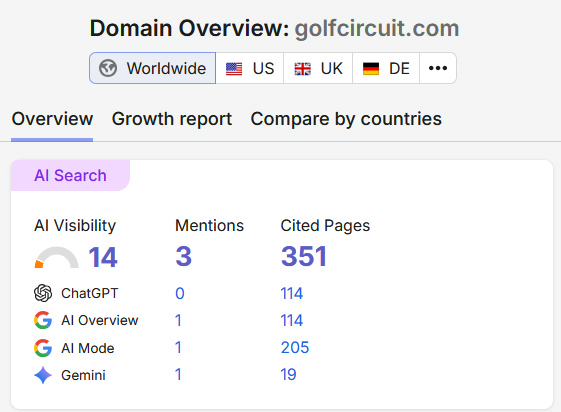Click the Worldwide globe icon
This screenshot has width=561, height=412.
click(108, 68)
